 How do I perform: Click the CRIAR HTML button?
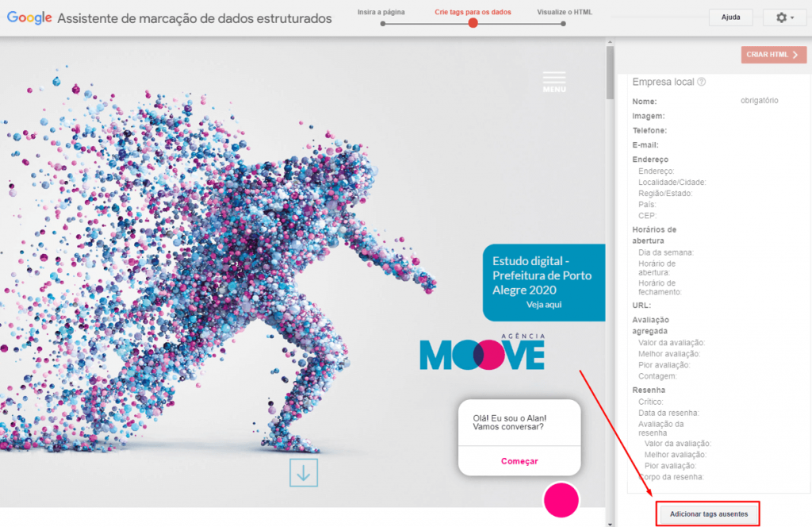[x=773, y=55]
